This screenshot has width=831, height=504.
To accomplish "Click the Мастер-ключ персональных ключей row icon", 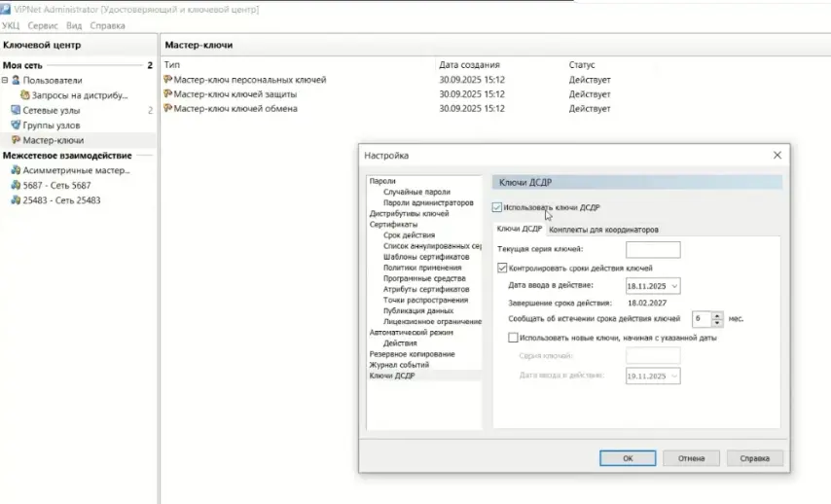I will pyautogui.click(x=168, y=80).
